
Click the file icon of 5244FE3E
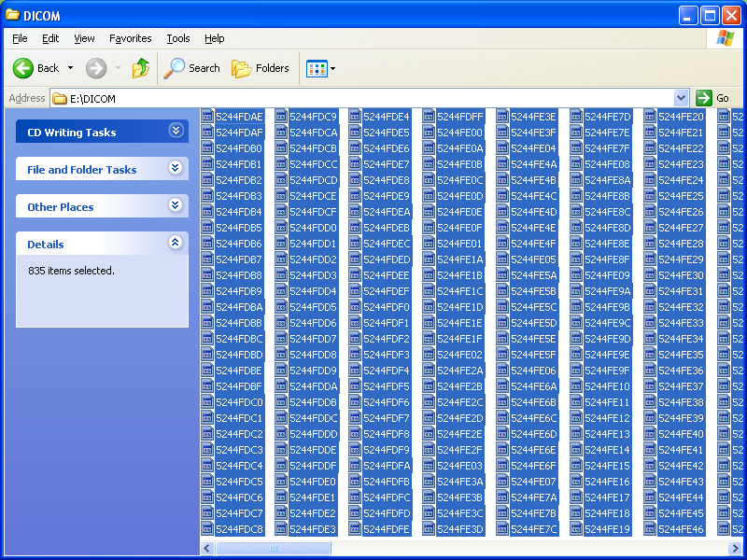502,117
